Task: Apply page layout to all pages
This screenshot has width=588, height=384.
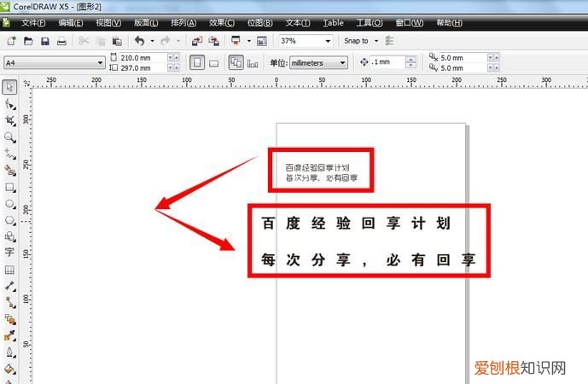Action: point(236,62)
